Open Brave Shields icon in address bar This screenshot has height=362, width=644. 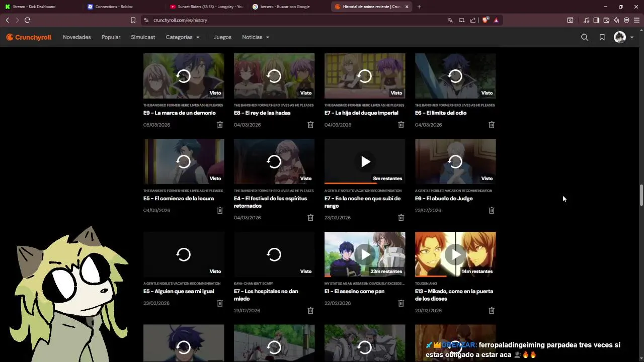point(486,20)
